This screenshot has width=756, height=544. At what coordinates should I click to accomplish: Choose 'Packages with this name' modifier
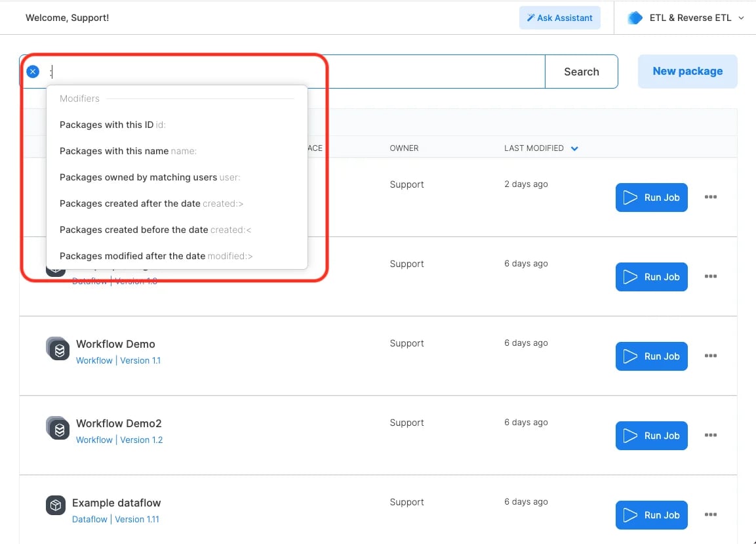(x=176, y=151)
